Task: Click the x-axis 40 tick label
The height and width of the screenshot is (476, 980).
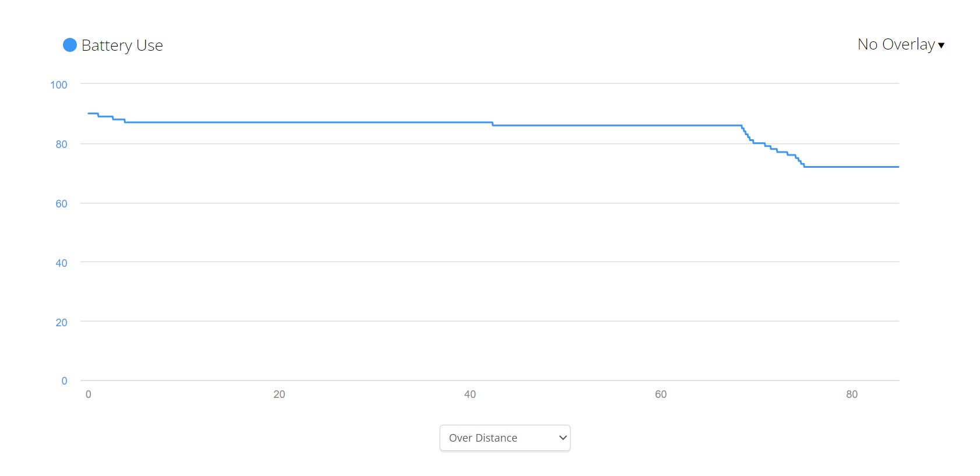Action: 470,394
